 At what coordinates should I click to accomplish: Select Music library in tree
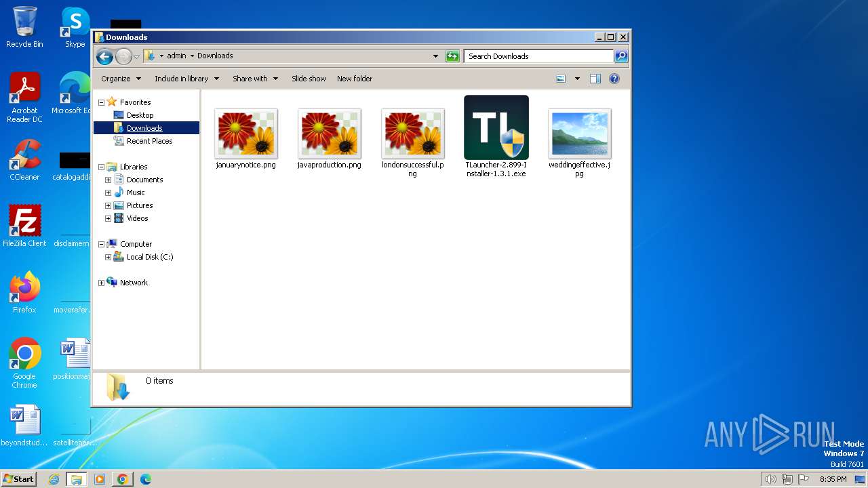point(135,192)
